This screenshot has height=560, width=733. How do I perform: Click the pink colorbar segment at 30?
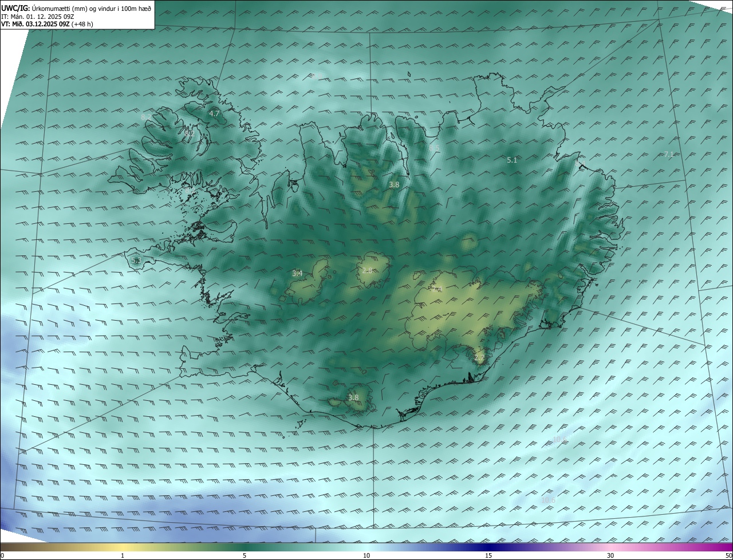pos(610,547)
